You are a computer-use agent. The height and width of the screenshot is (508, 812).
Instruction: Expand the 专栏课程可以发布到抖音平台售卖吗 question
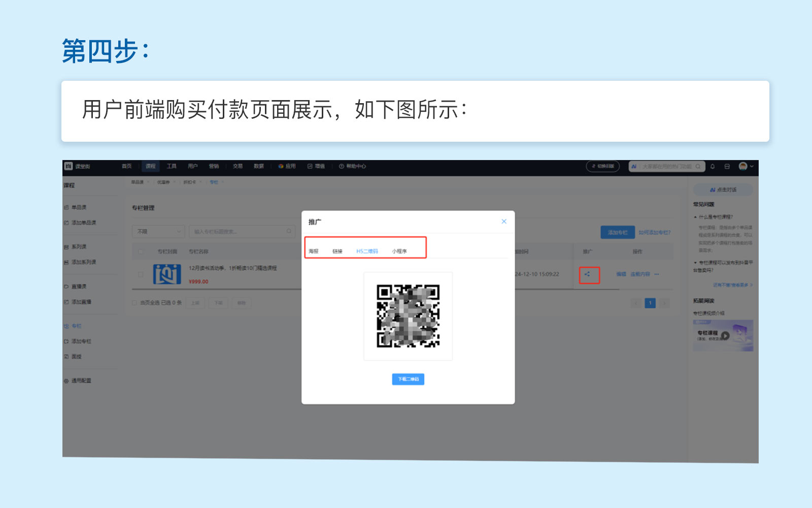point(723,266)
